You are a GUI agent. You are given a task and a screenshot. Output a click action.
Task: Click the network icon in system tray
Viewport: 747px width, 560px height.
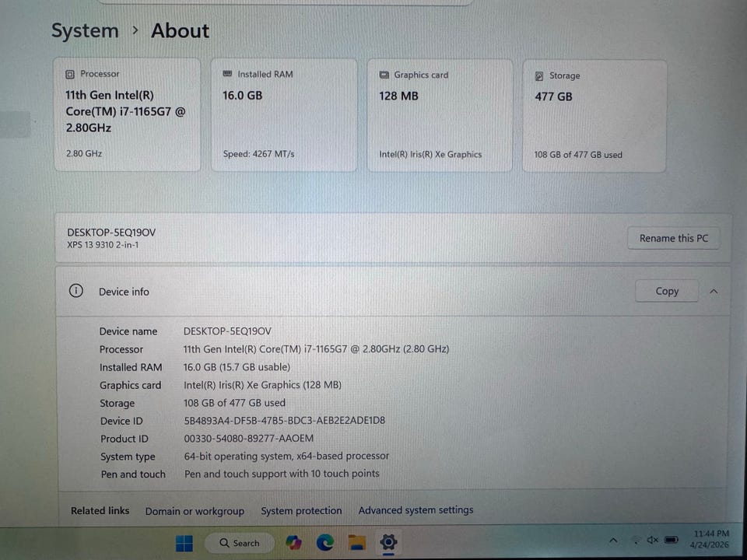636,540
